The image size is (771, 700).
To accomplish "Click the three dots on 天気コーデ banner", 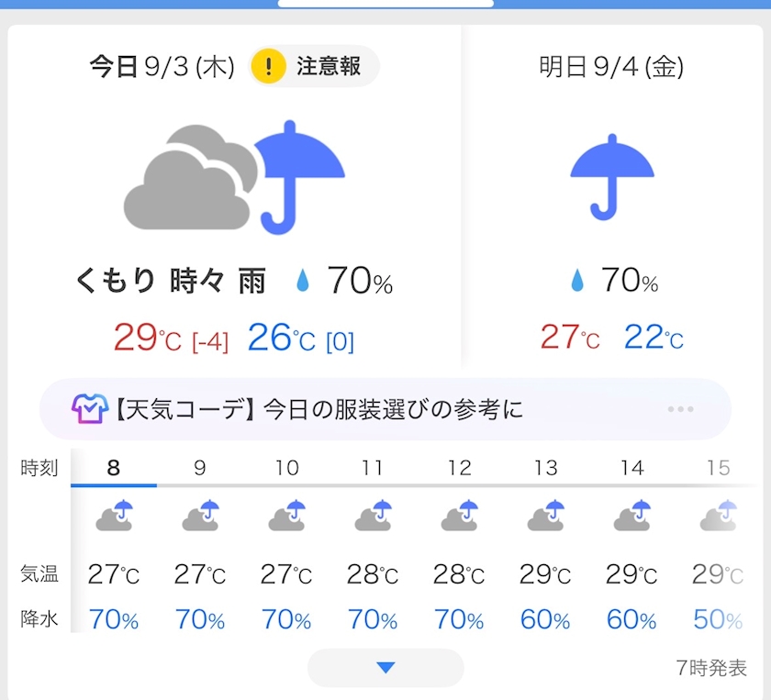I will click(x=680, y=409).
